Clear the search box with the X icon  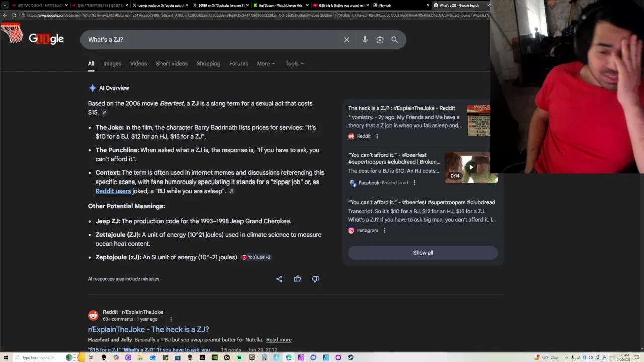click(x=347, y=40)
